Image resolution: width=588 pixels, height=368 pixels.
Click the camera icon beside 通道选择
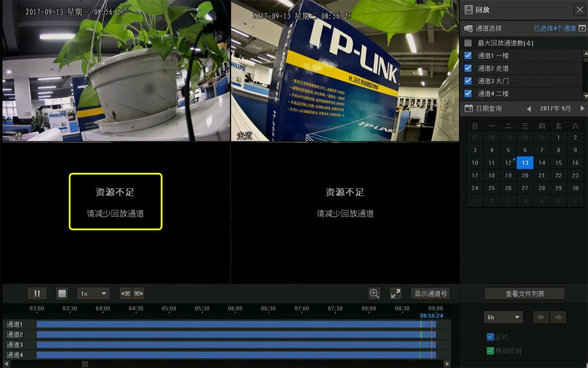coord(469,27)
